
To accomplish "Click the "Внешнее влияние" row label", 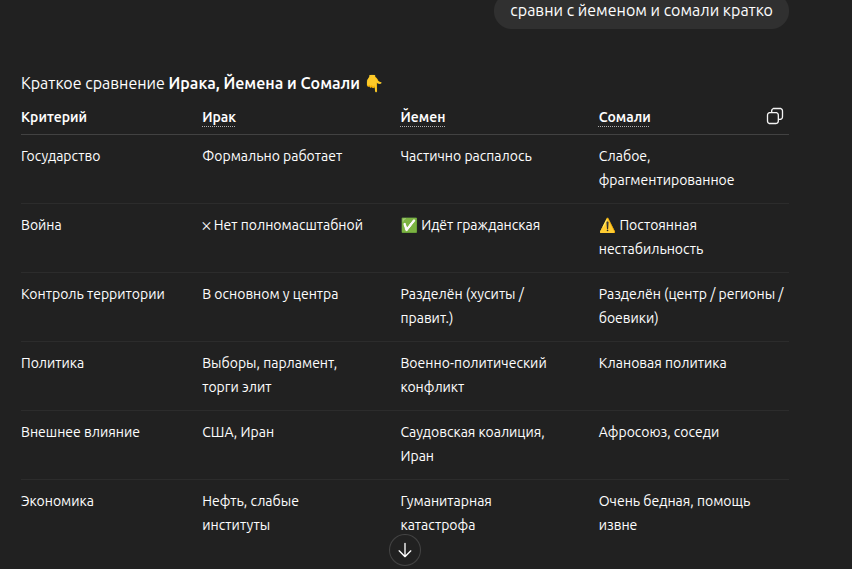I will [80, 432].
